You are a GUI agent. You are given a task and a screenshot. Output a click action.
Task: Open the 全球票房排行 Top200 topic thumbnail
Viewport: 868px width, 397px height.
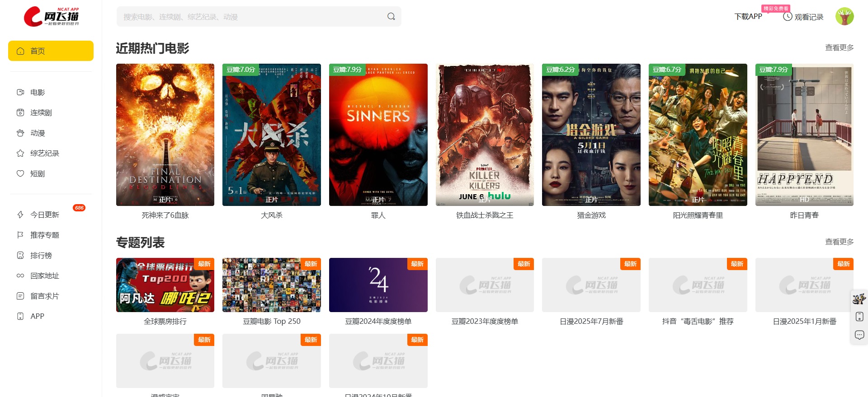coord(165,285)
